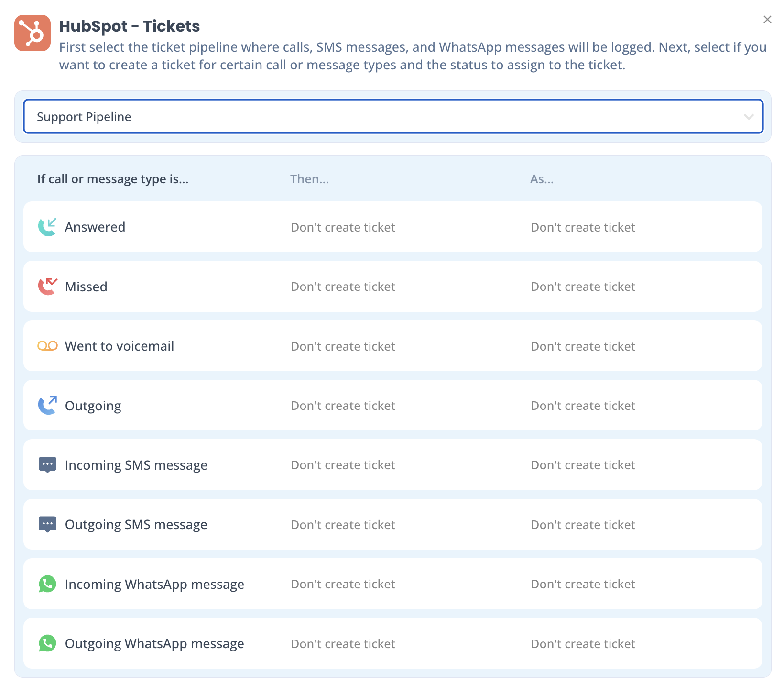The height and width of the screenshot is (684, 784).
Task: Click the Went to voicemail label
Action: coord(120,346)
